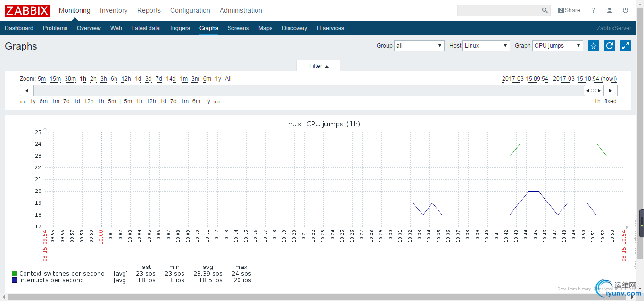Set zoom to 14d
The height and width of the screenshot is (301, 644).
click(171, 79)
